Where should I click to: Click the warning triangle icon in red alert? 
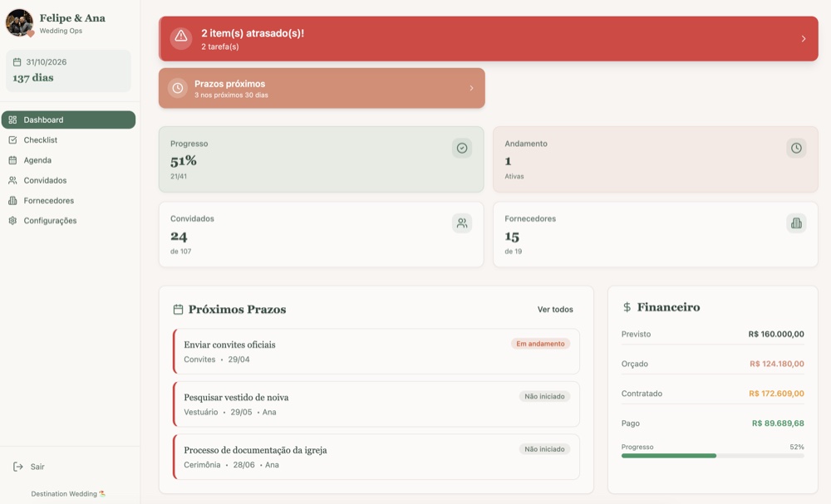pyautogui.click(x=180, y=36)
